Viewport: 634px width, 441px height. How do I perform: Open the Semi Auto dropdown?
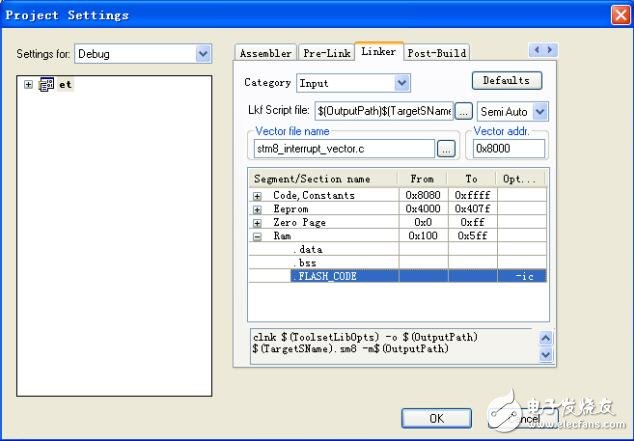click(540, 111)
